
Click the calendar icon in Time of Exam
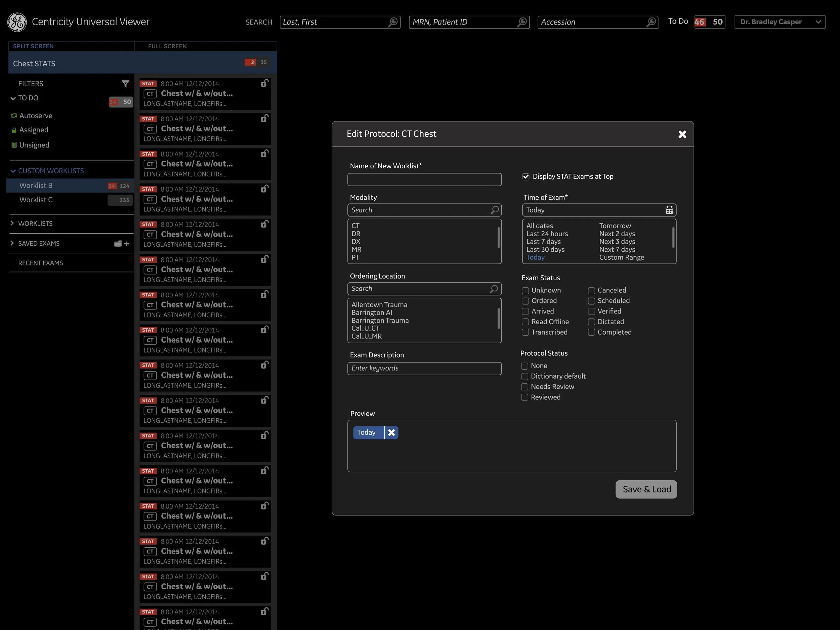tap(669, 210)
